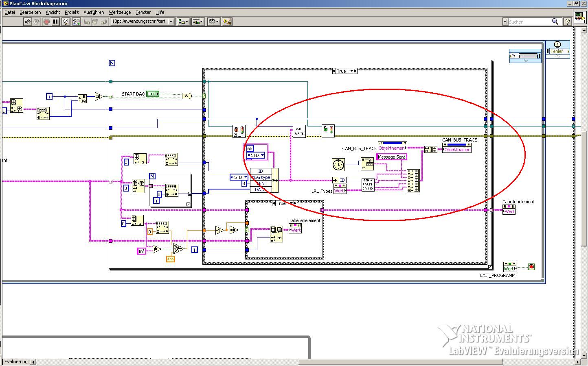Select the And gate after START DAQ
Screen dimensions: 588x366
click(186, 96)
